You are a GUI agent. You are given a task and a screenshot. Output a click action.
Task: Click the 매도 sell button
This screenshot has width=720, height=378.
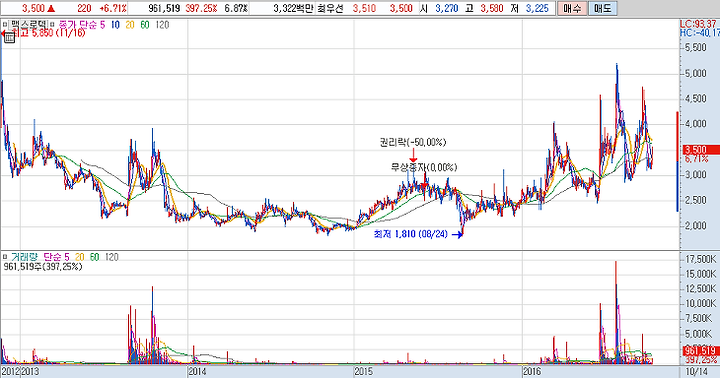[x=602, y=8]
